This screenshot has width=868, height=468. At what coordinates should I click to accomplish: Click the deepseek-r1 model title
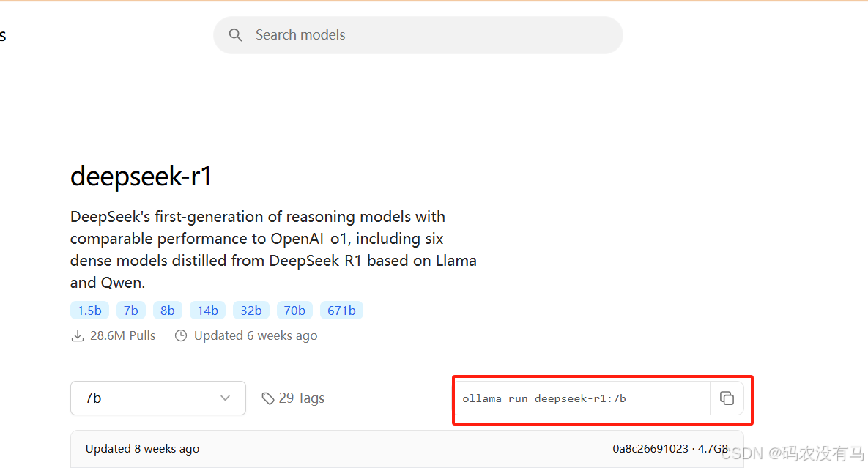point(141,176)
